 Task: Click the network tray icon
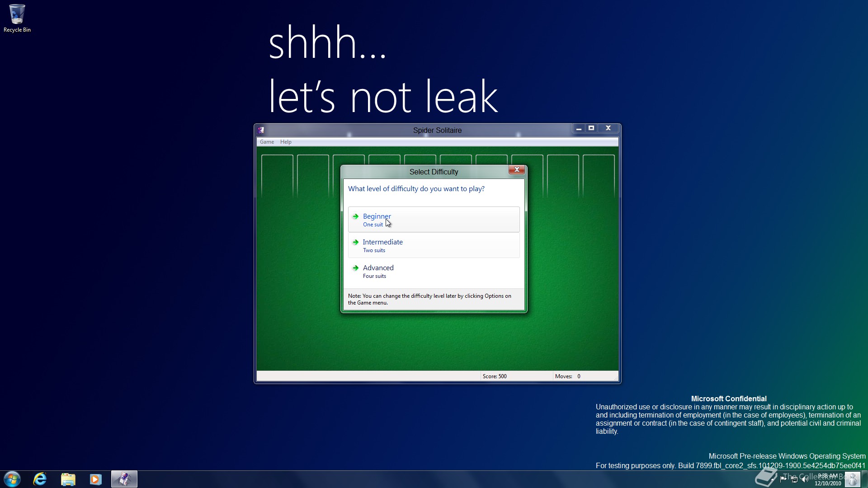pos(794,479)
